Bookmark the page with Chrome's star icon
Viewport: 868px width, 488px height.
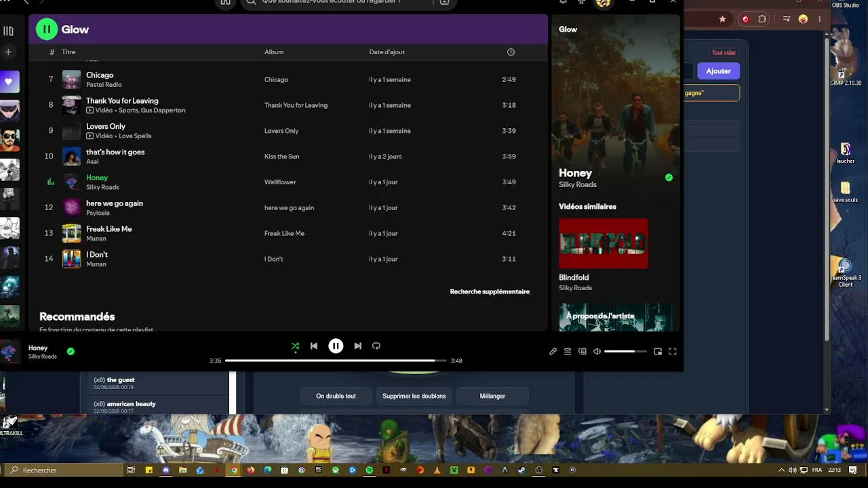pyautogui.click(x=723, y=19)
